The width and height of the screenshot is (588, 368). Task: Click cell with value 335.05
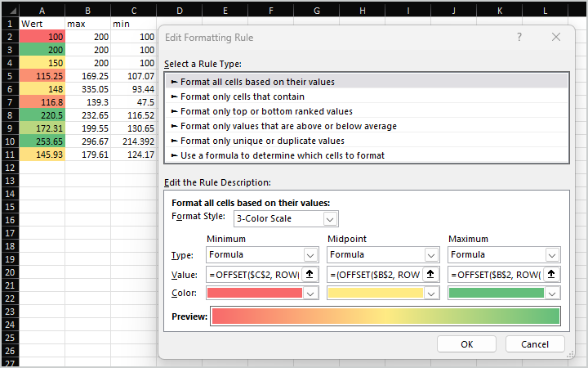87,89
